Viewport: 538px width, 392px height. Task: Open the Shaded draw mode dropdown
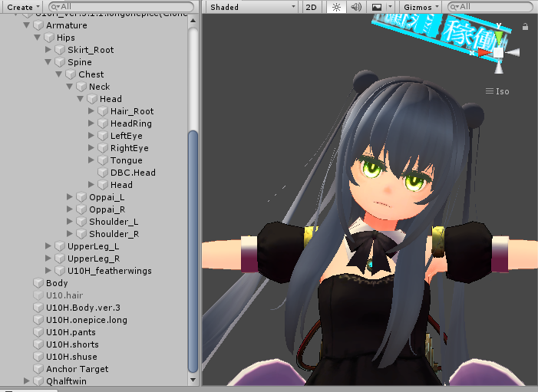(x=252, y=7)
